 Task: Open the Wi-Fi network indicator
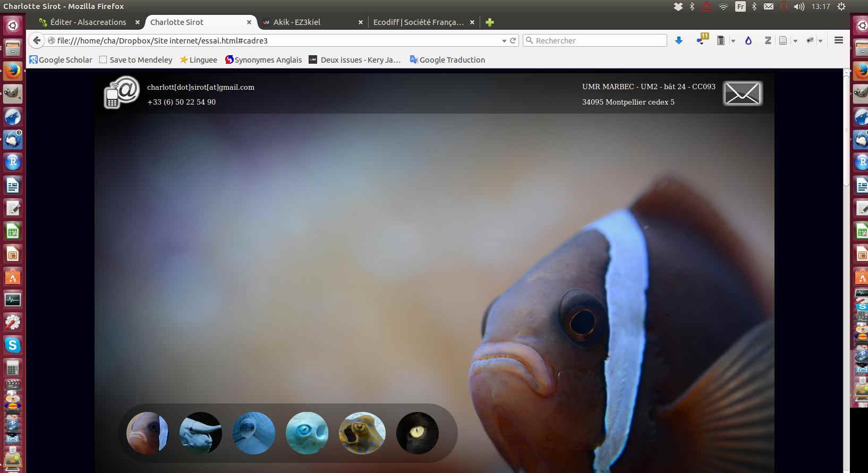click(723, 6)
